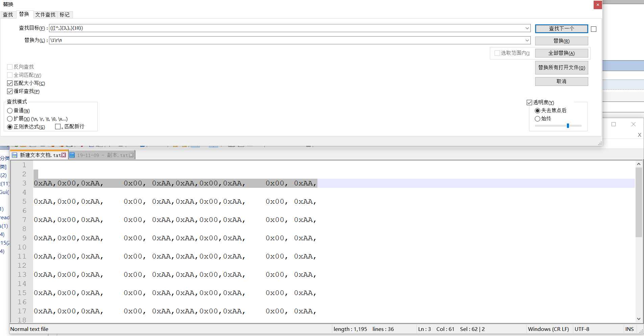
Task: Click 'Ln : 3' status entry
Action: tap(424, 329)
